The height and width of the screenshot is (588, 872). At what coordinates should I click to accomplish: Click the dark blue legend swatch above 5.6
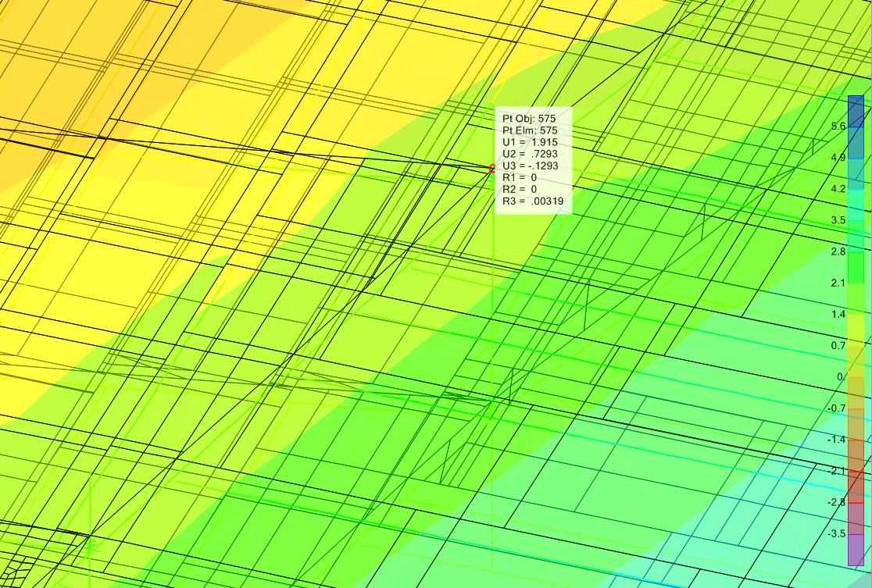click(856, 111)
